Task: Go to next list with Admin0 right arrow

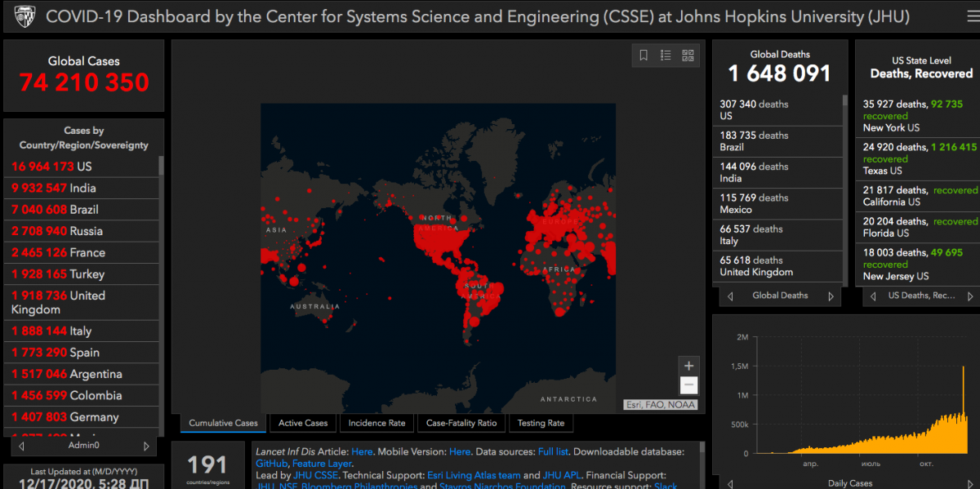Action: point(146,446)
